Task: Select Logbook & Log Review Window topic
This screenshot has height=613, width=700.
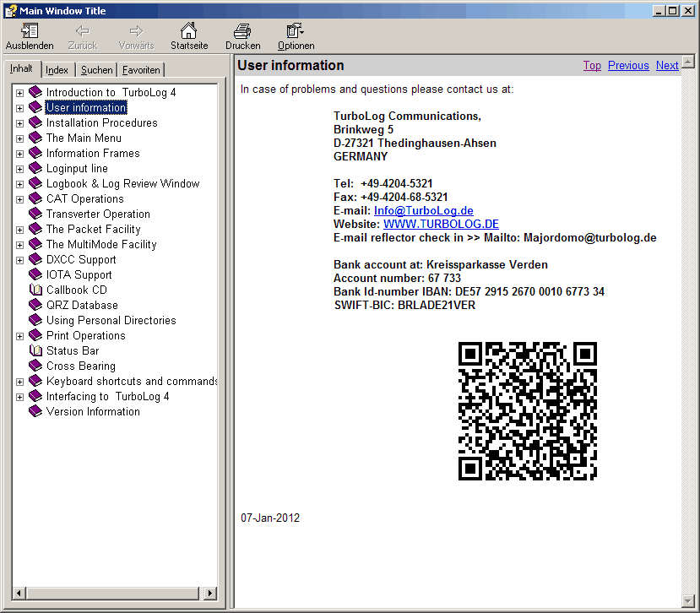Action: pyautogui.click(x=122, y=183)
